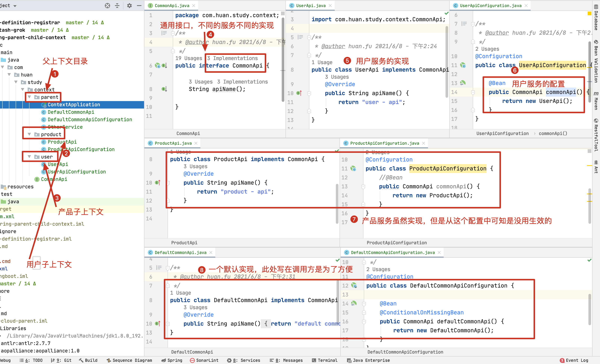Click the Spring gutter icon in ProductApiConfiguration line 11

point(353,168)
